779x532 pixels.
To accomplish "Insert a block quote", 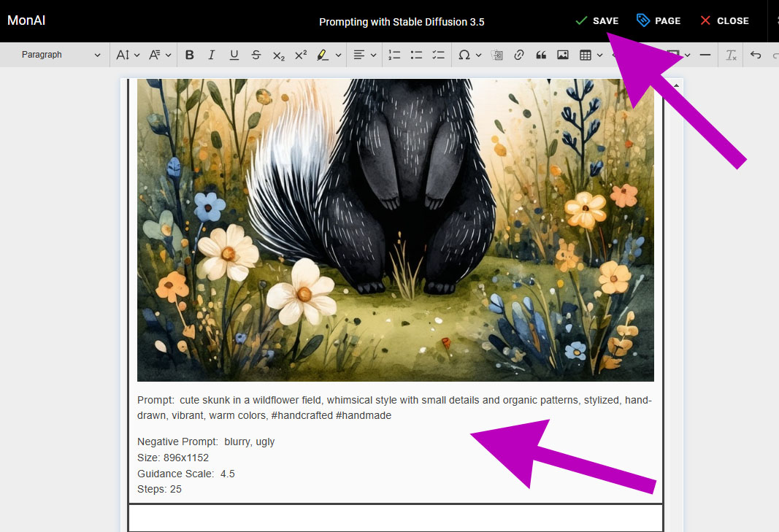I will pyautogui.click(x=541, y=55).
